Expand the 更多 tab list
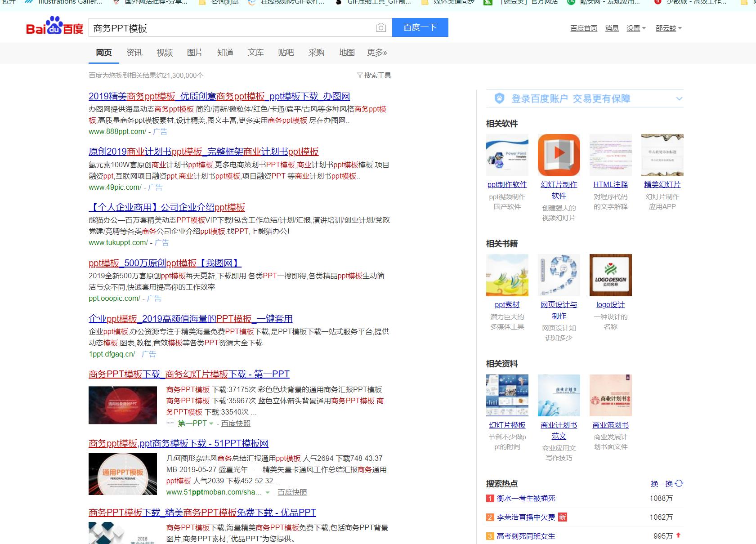The height and width of the screenshot is (544, 756). 376,53
